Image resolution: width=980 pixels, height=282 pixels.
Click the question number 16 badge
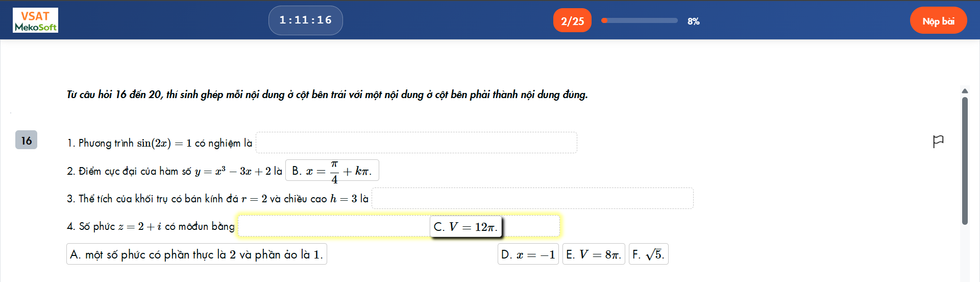tap(26, 140)
